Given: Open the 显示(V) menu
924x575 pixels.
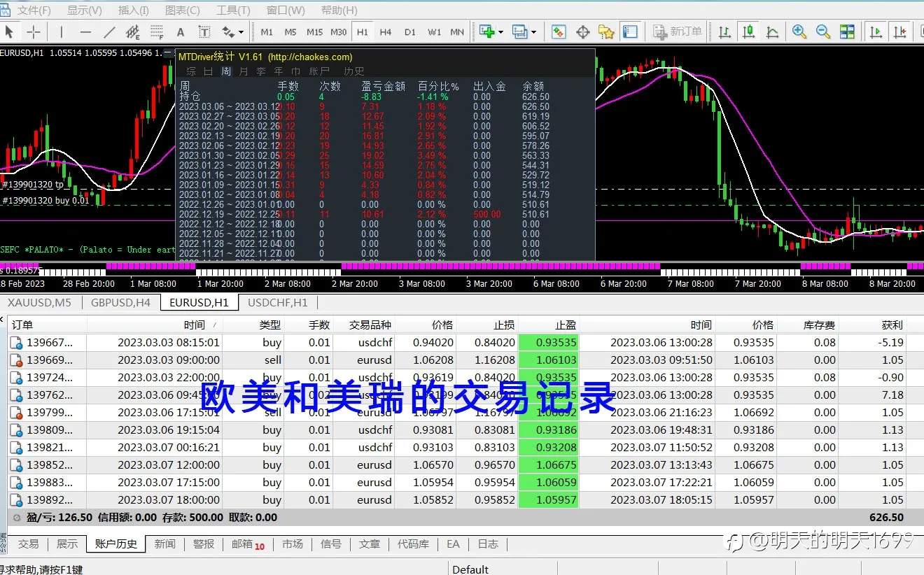Looking at the screenshot, I should 84,10.
